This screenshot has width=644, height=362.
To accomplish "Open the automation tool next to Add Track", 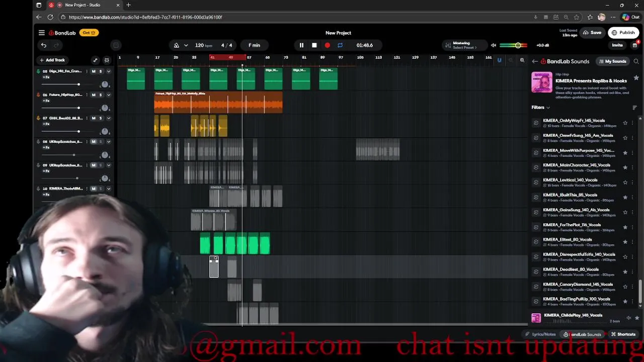I will coord(95,60).
